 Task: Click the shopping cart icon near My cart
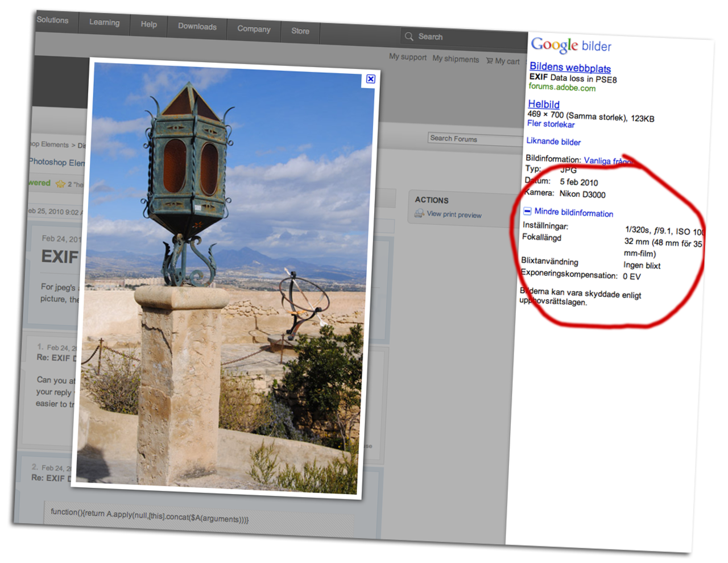point(488,60)
